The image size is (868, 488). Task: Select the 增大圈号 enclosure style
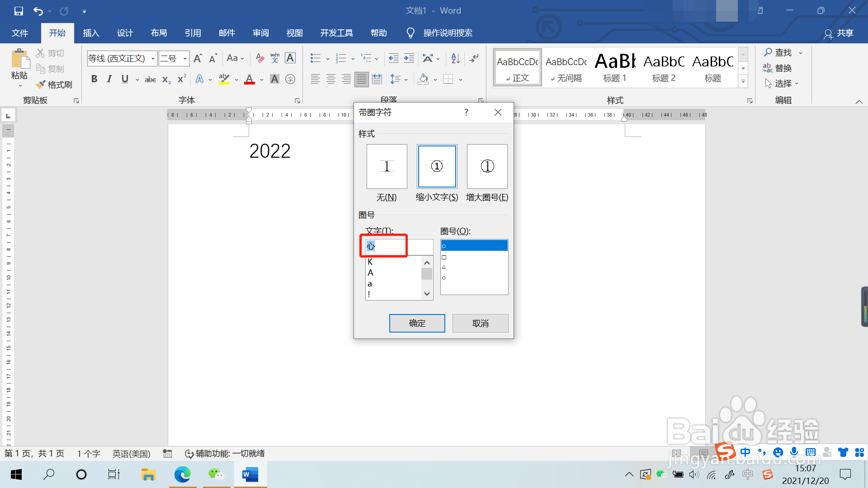(x=487, y=167)
